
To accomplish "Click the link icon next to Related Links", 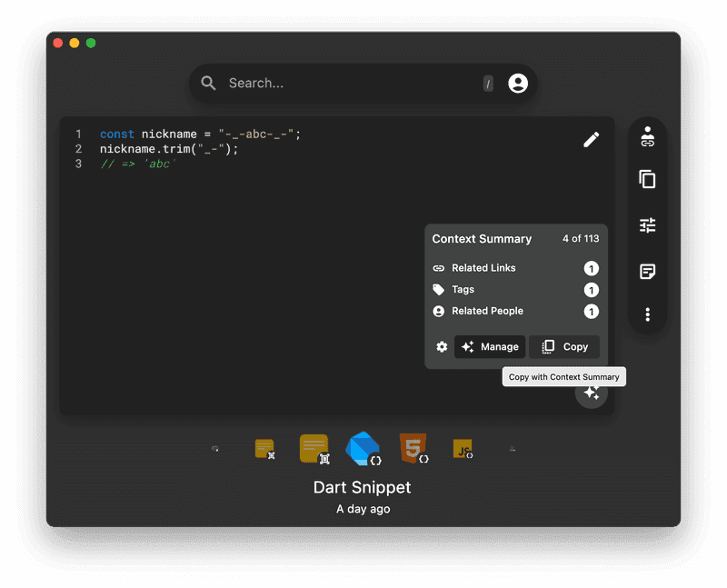I will (x=439, y=267).
